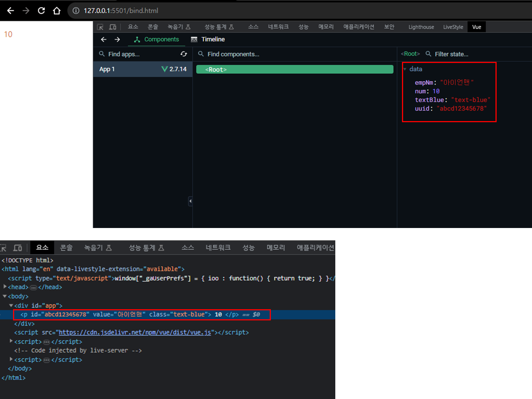Select the Components view
Screen dimensions: 532x399
[x=156, y=39]
